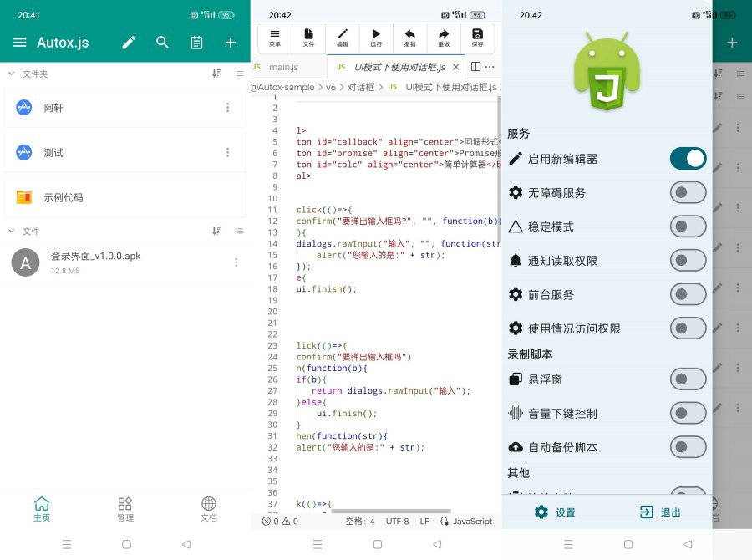Click the run button in editor toolbar

[376, 38]
